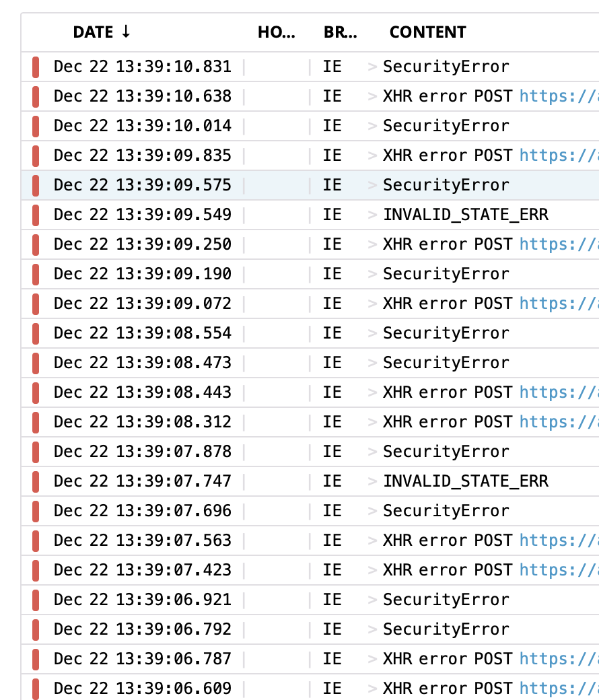Click the timestamp Dec 22 13:39:09.250
599x700 pixels.
coord(143,244)
